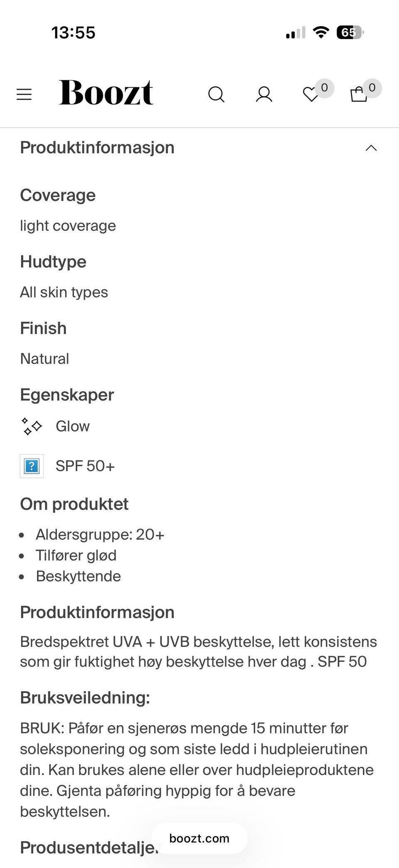
Task: Tap the Boozt logo
Action: pyautogui.click(x=106, y=92)
